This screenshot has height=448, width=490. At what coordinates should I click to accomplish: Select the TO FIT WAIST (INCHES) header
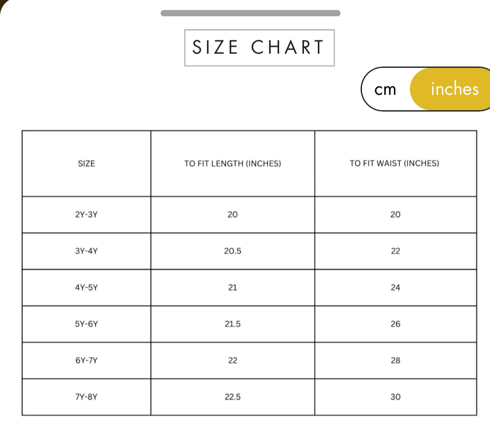tap(394, 164)
